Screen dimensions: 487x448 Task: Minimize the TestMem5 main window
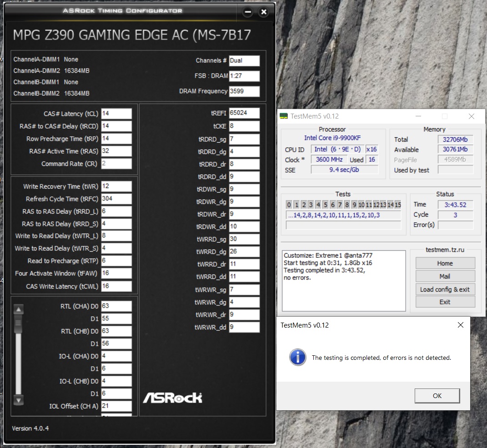pos(418,116)
